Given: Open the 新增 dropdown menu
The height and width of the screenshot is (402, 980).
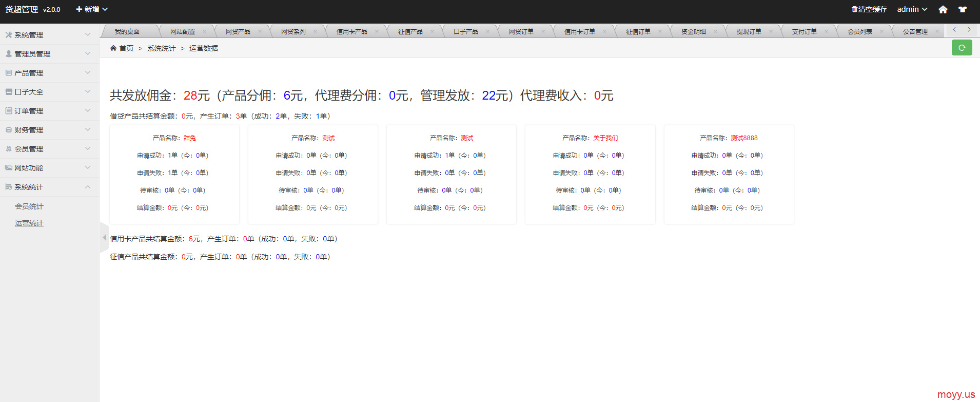Looking at the screenshot, I should 92,9.
